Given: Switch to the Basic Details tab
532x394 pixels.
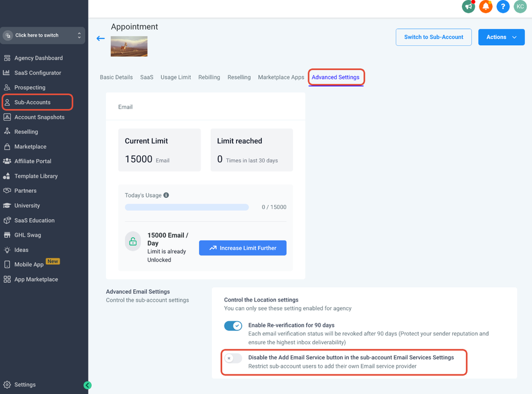Looking at the screenshot, I should tap(116, 78).
